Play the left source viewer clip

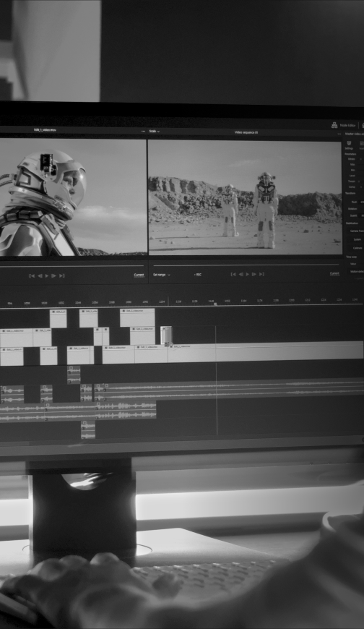coord(47,275)
